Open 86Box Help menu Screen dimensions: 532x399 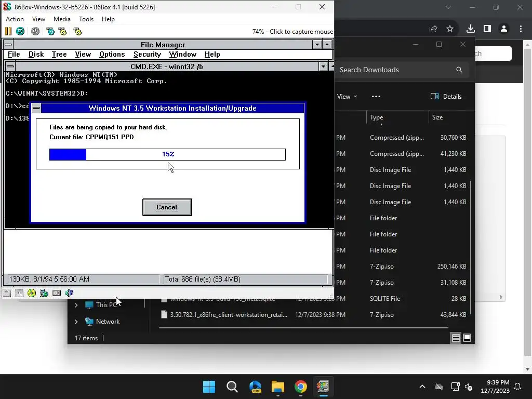(x=108, y=19)
